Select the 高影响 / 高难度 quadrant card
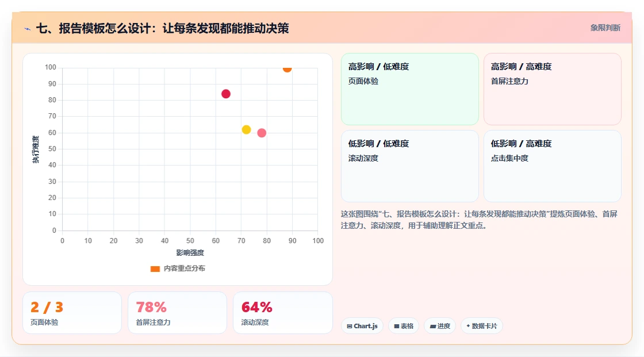The width and height of the screenshot is (644, 357). point(553,89)
